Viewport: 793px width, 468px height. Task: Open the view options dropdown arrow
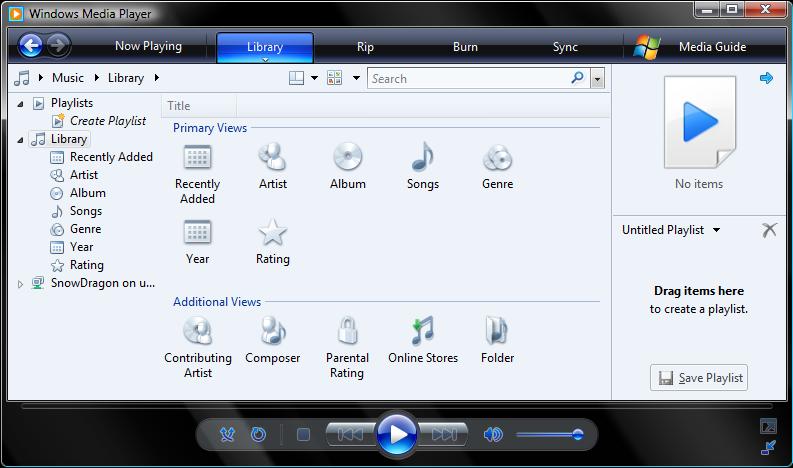[356, 78]
